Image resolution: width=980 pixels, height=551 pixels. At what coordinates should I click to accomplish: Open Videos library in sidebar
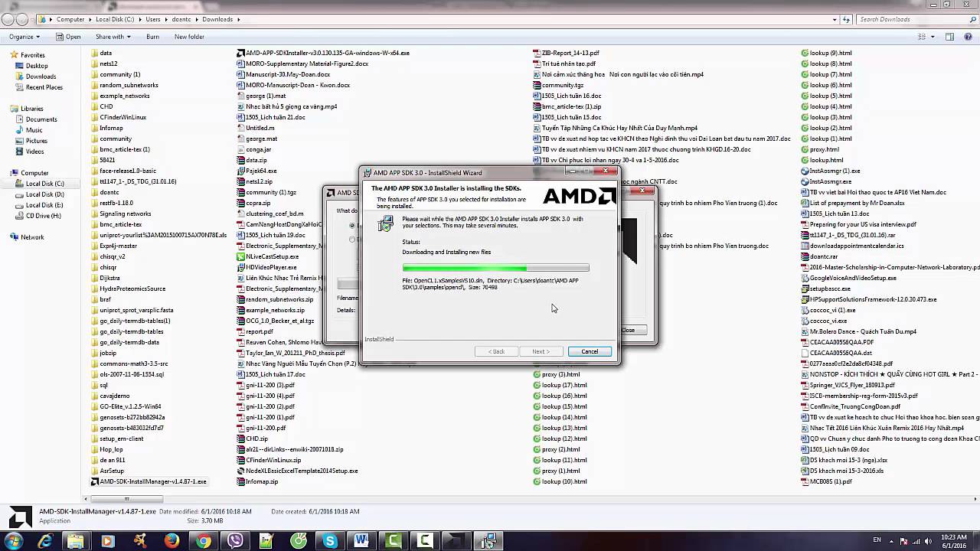coord(34,152)
